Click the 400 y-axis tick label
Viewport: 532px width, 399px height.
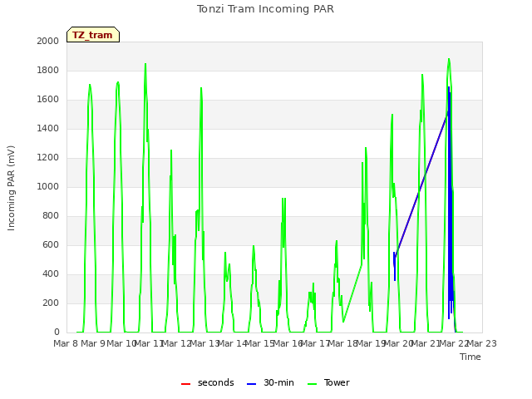click(51, 273)
